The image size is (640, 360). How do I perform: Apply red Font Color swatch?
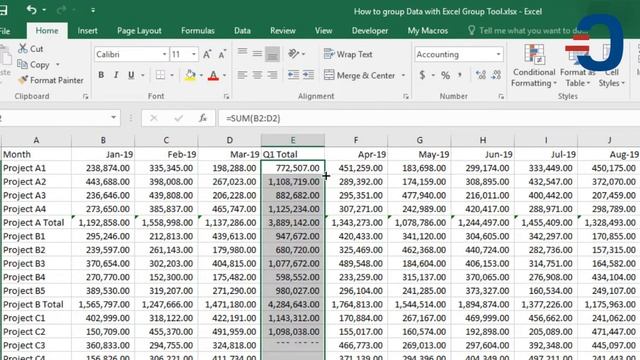tap(213, 75)
